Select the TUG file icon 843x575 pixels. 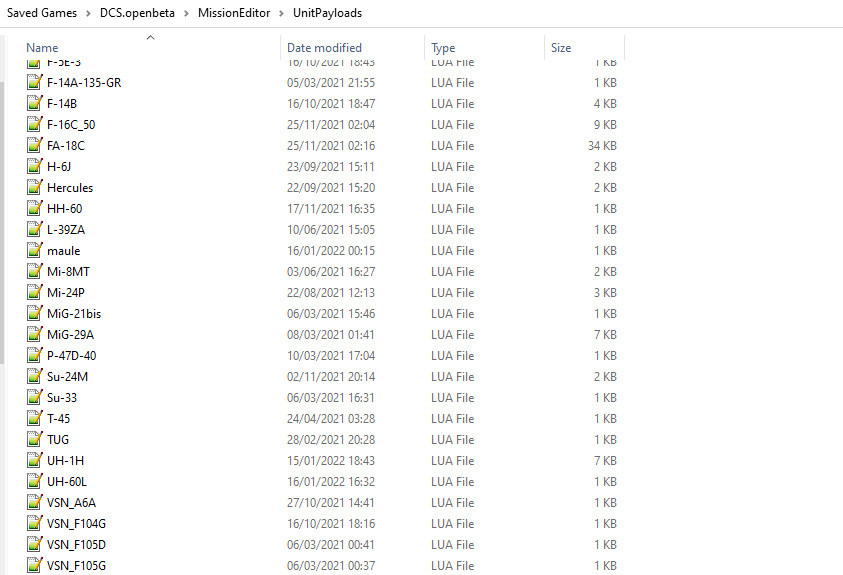point(34,439)
